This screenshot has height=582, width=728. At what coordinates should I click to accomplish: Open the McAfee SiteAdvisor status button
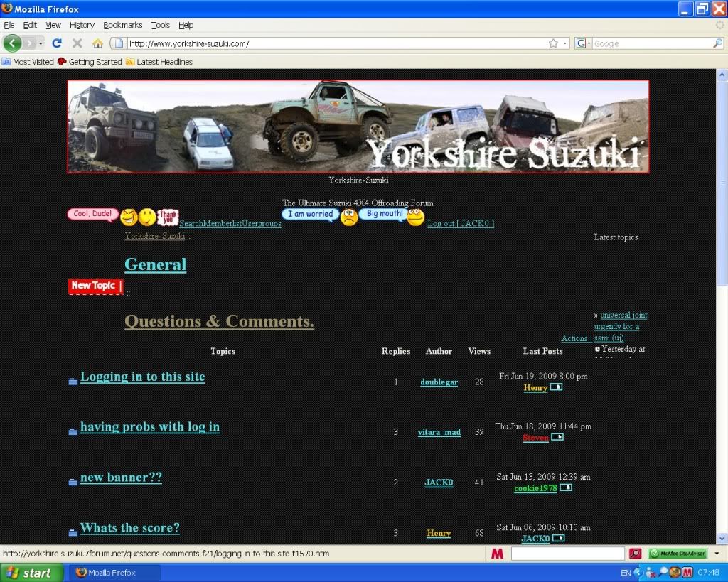pyautogui.click(x=678, y=554)
